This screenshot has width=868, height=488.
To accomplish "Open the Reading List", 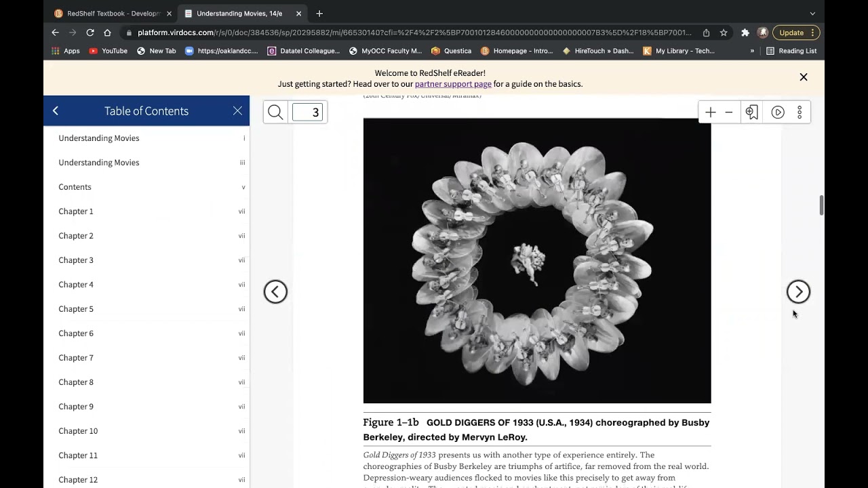I will coord(791,51).
